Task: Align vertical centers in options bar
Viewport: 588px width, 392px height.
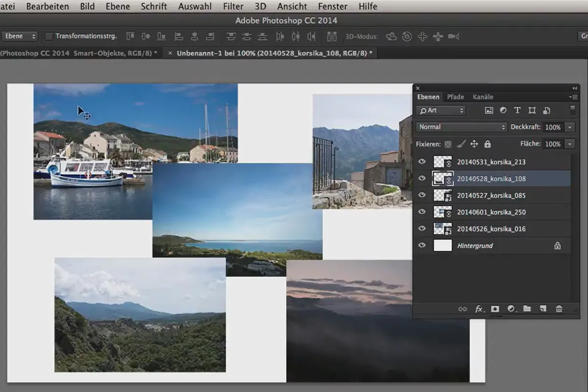Action: 146,36
